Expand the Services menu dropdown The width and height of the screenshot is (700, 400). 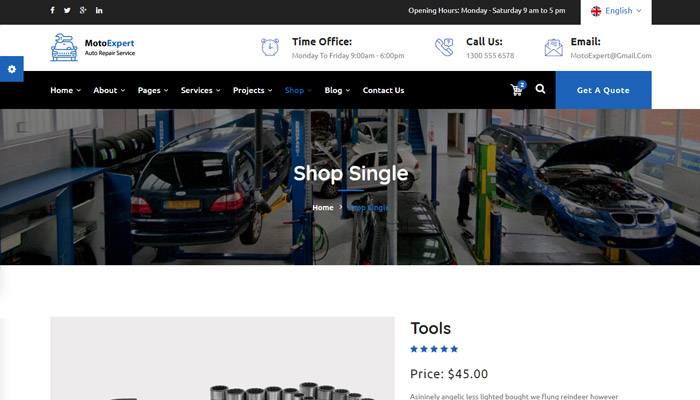click(200, 90)
